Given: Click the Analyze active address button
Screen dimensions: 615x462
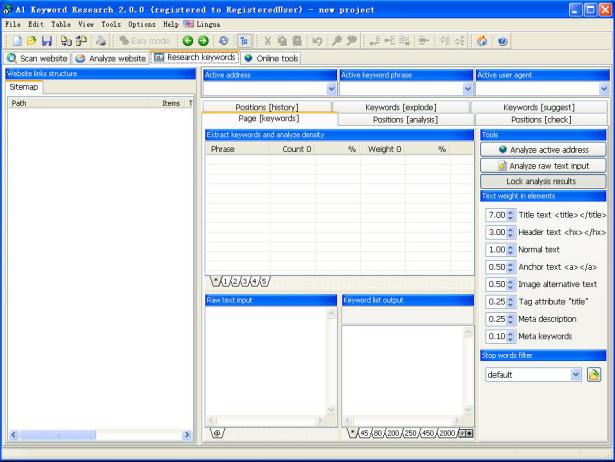Looking at the screenshot, I should point(543,149).
